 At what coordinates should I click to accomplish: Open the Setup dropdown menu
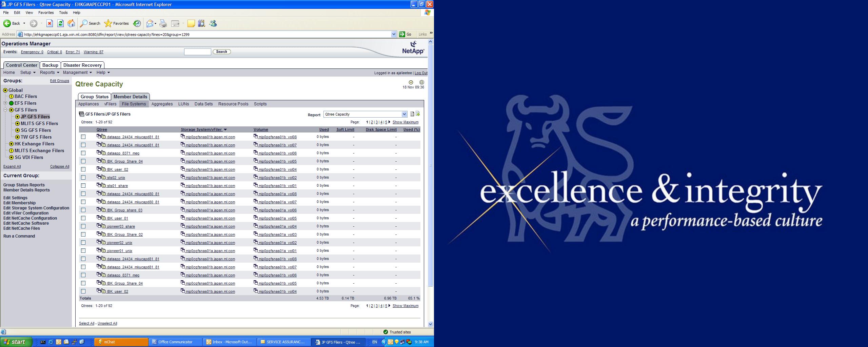(28, 73)
